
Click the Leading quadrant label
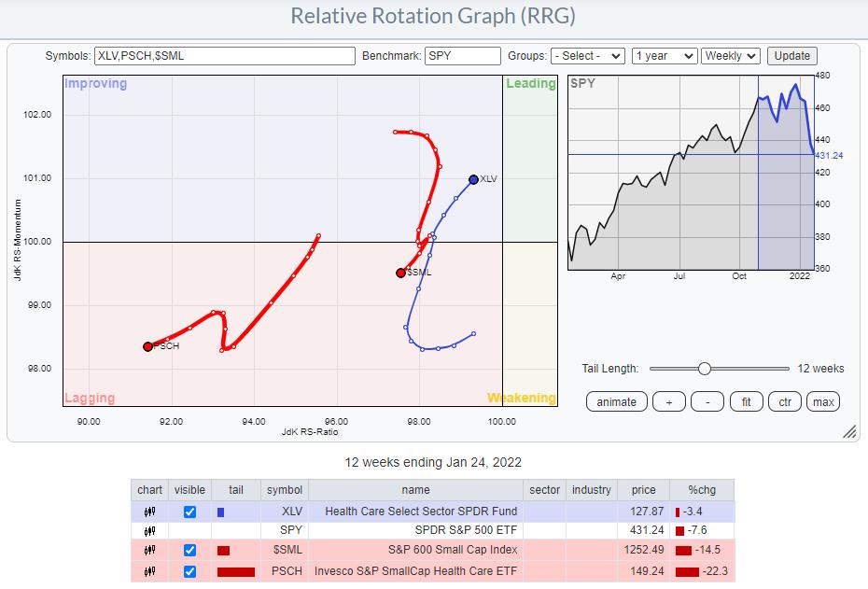531,84
